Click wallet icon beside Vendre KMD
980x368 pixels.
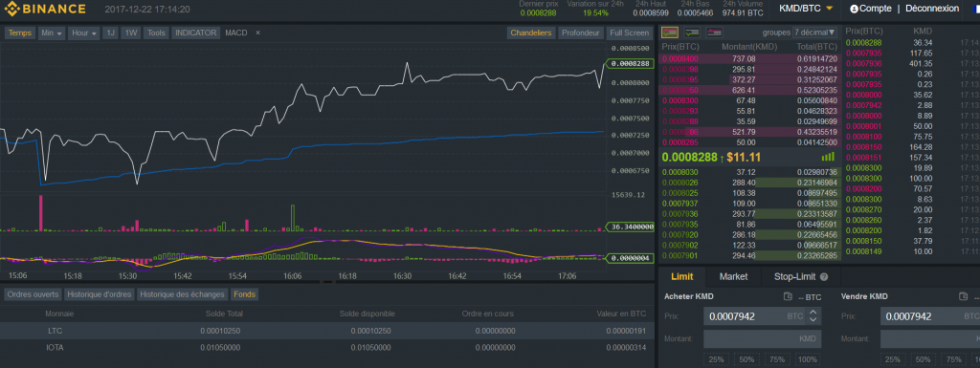coord(963,297)
